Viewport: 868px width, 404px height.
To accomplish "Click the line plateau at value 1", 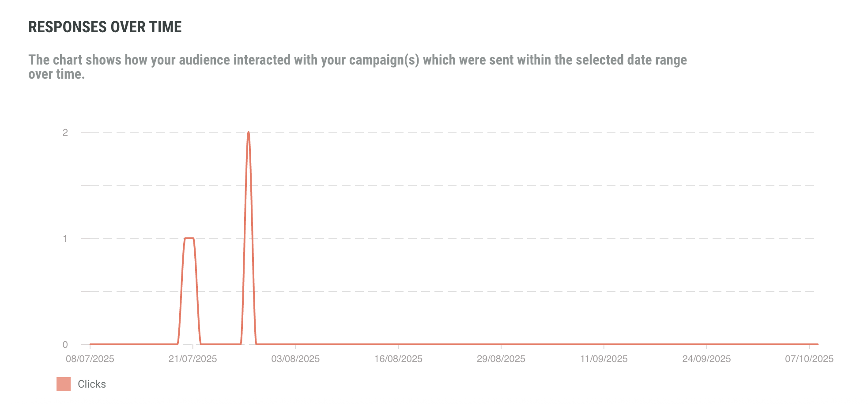I will pyautogui.click(x=189, y=238).
